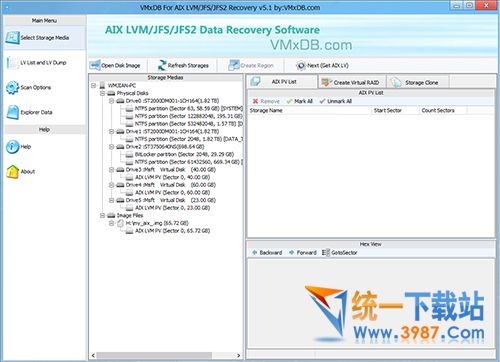This screenshot has width=500, height=362.
Task: Click the GotoSector button in Hex View
Action: tap(339, 253)
